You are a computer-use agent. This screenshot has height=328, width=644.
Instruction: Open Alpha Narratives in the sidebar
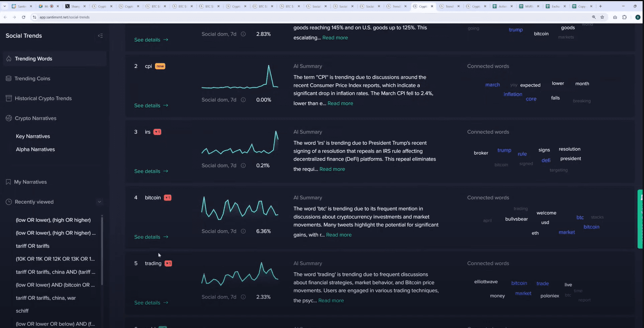pos(35,149)
